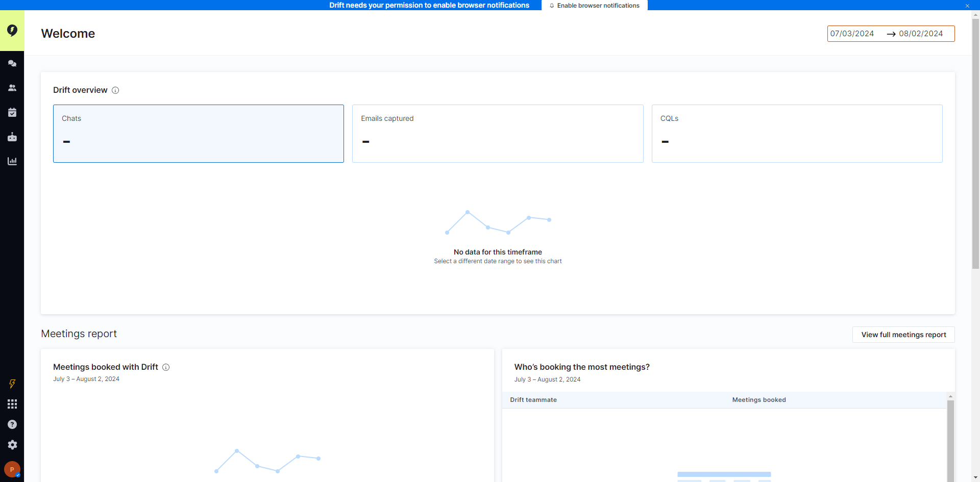Select the CQLs overview card
The image size is (980, 482).
click(797, 134)
